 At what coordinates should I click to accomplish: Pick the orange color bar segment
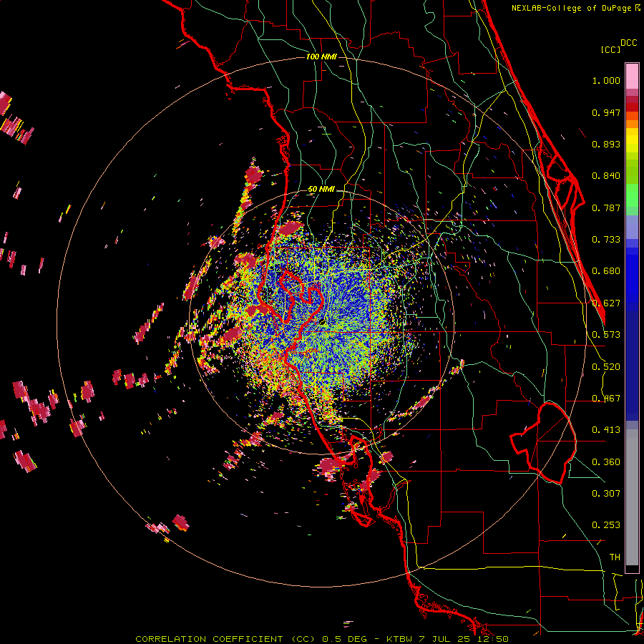click(632, 124)
